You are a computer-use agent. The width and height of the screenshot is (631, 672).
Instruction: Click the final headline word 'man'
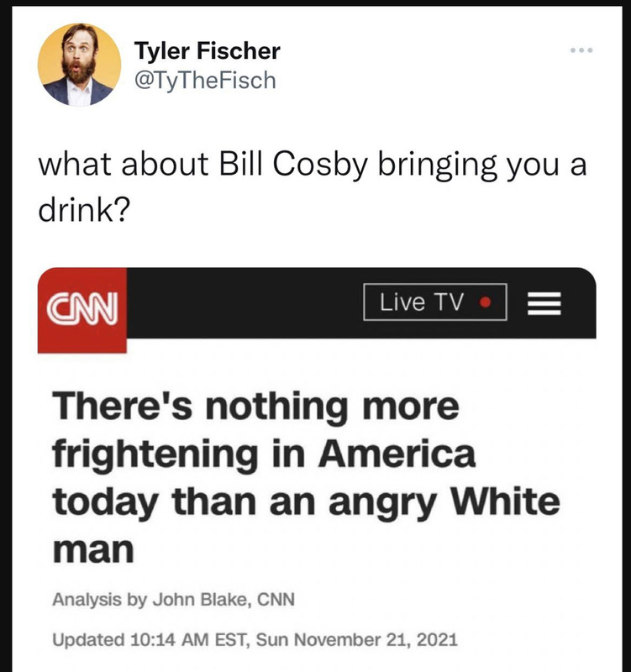click(93, 549)
